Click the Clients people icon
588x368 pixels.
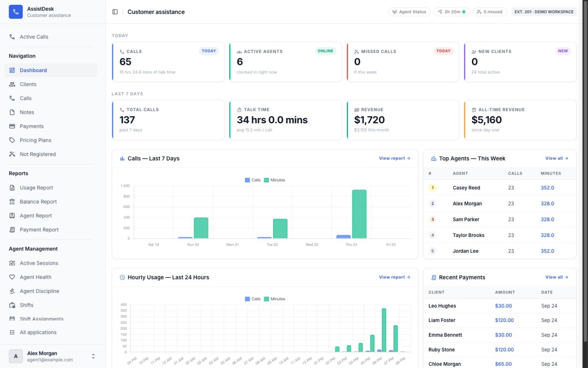click(12, 84)
